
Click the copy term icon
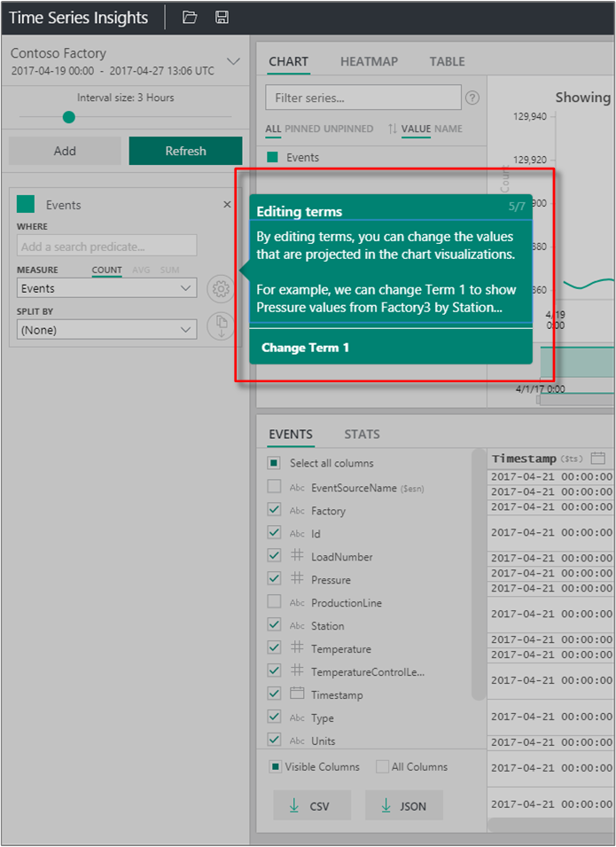pyautogui.click(x=221, y=326)
